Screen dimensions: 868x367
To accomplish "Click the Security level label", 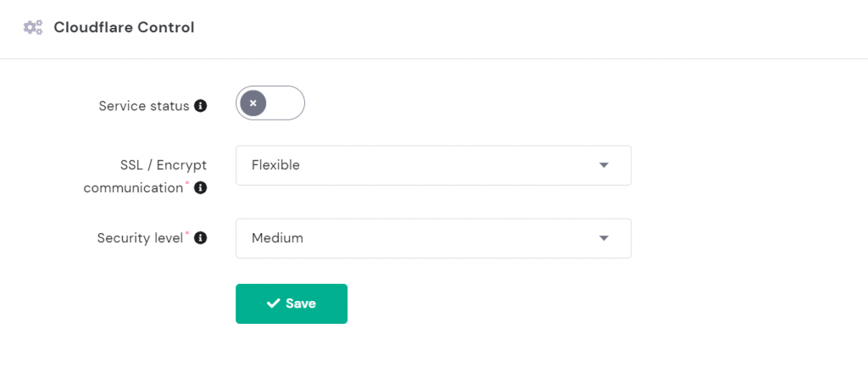I will tap(140, 238).
